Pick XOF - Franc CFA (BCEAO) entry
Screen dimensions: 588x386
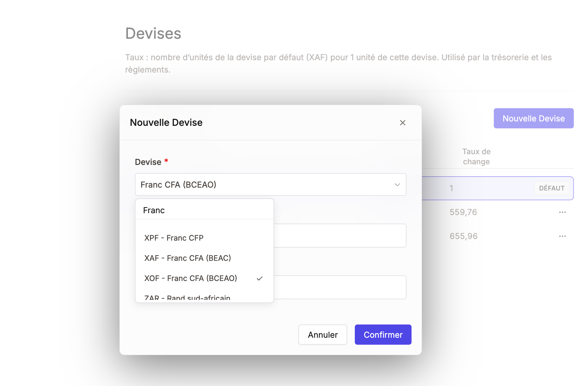click(190, 278)
